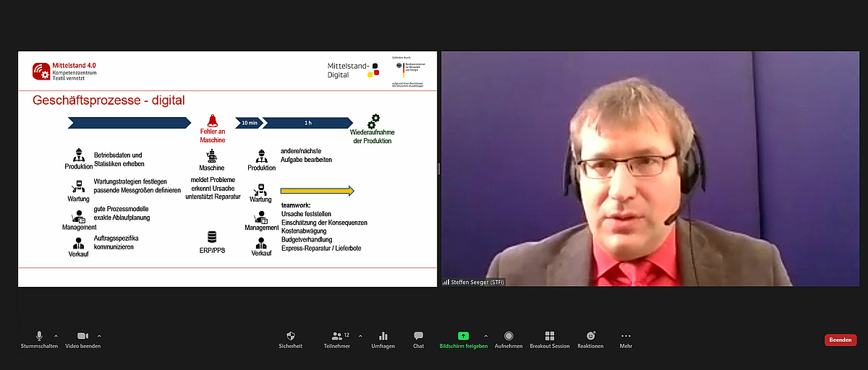This screenshot has height=370, width=868.
Task: Click the '1 h' timeline segment
Action: pos(307,123)
